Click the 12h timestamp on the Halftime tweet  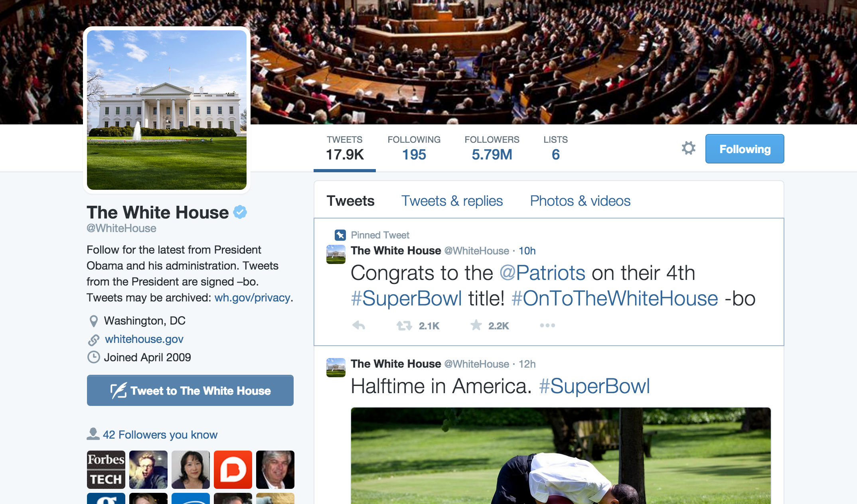527,364
